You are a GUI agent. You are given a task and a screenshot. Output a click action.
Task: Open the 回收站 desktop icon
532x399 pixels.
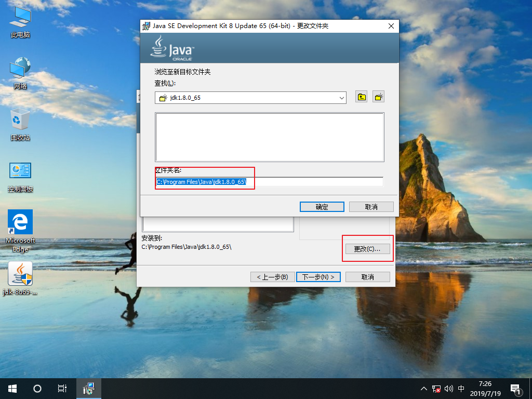tap(19, 121)
